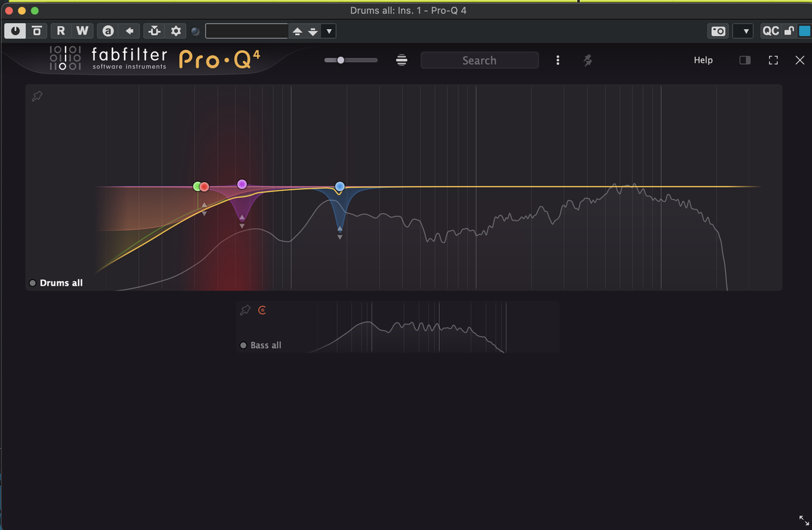Enable automation Write (W) button
The height and width of the screenshot is (530, 812).
(x=82, y=30)
